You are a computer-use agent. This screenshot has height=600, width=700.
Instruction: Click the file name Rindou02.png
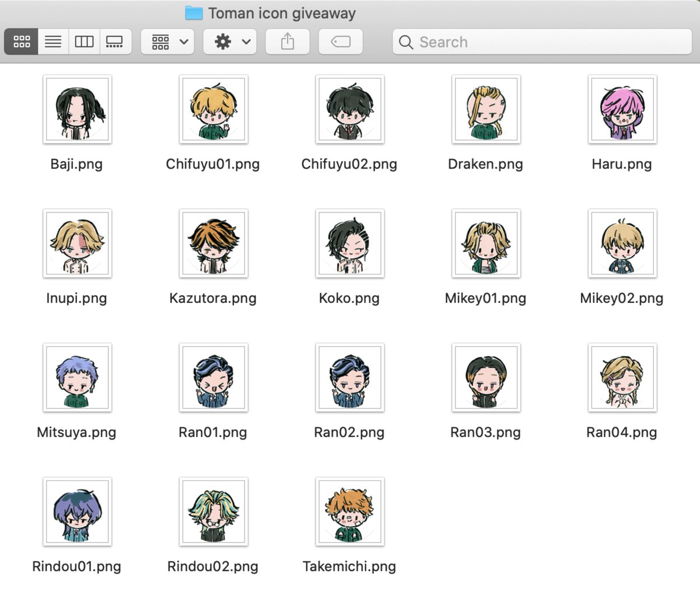(x=213, y=567)
